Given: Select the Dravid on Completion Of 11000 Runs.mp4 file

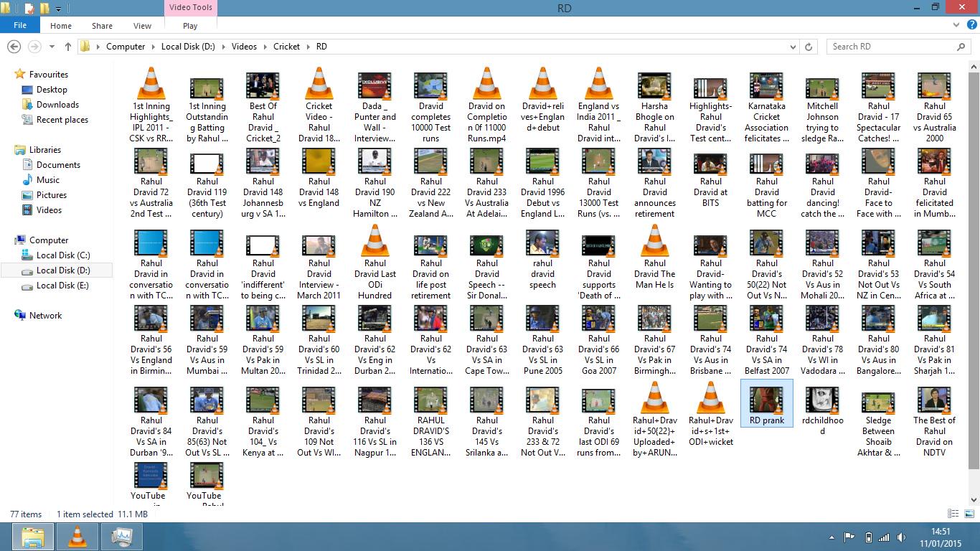Looking at the screenshot, I should point(487,105).
